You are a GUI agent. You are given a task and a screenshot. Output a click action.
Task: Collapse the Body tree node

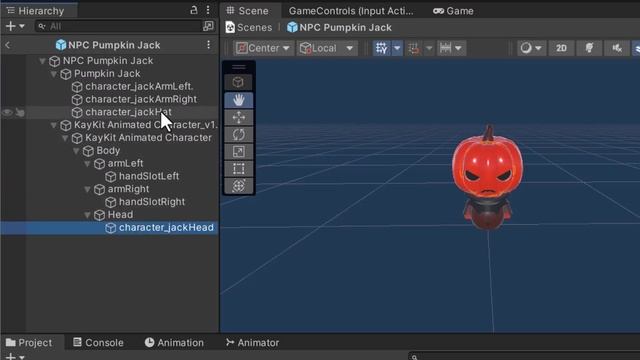coord(76,151)
